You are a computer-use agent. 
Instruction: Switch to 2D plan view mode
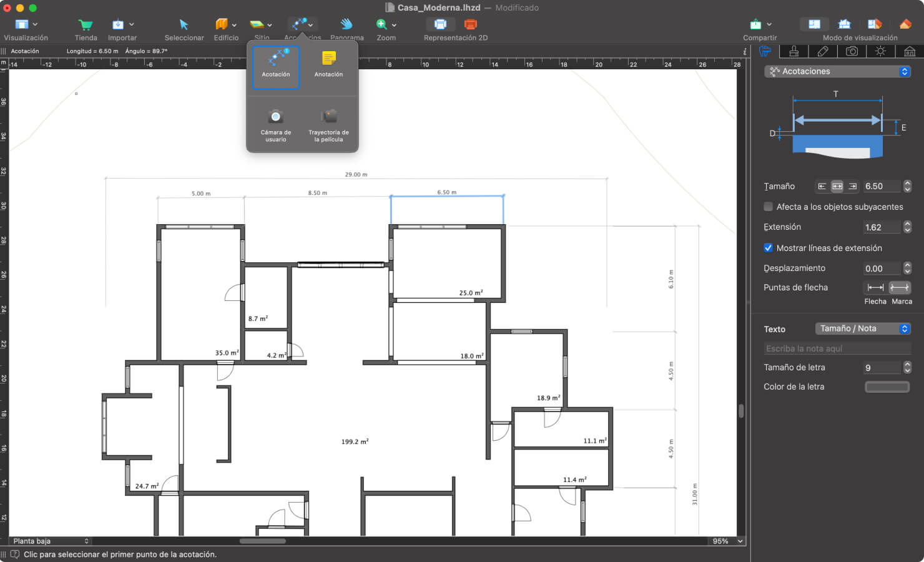(814, 24)
